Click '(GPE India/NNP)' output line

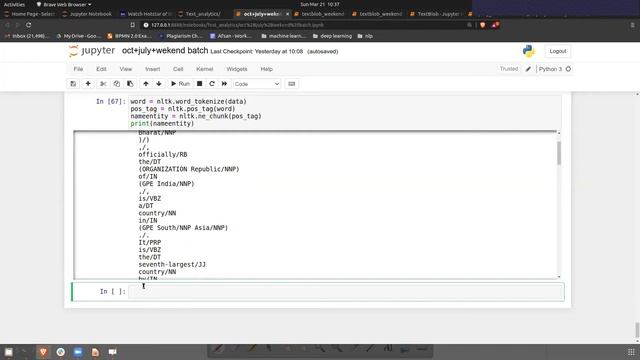pyautogui.click(x=166, y=184)
